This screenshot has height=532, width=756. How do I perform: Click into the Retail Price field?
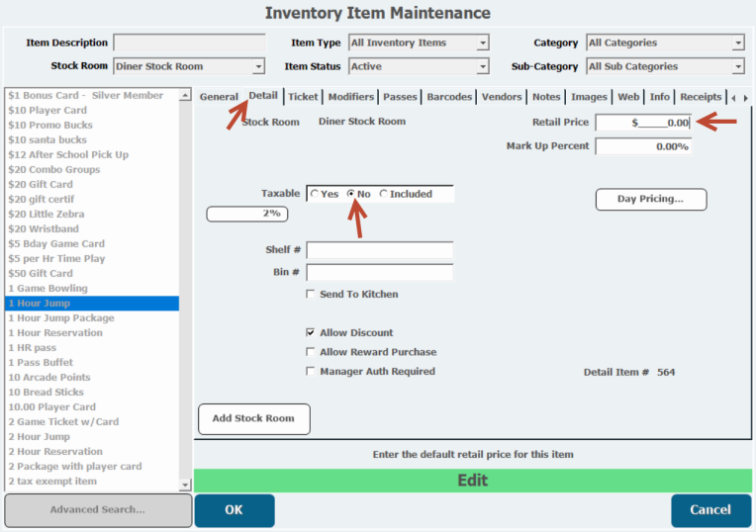(x=642, y=123)
